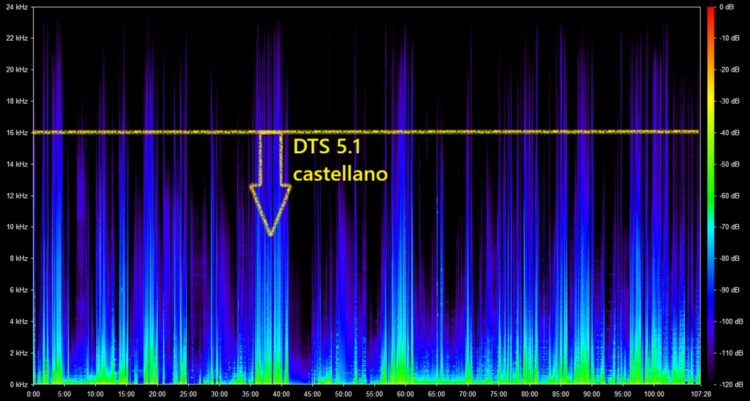The width and height of the screenshot is (750, 401).
Task: Click the yellow 16 kHz cutoff line
Action: (366, 132)
